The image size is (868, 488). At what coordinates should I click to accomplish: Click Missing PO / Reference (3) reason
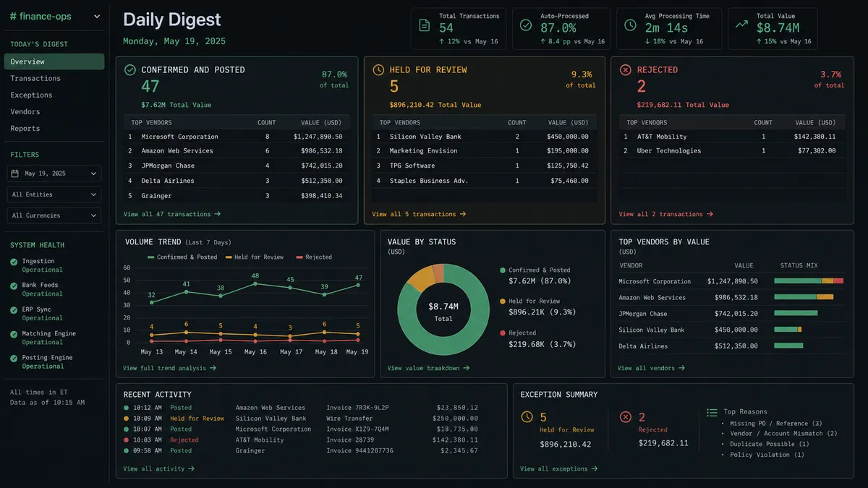[x=776, y=424]
